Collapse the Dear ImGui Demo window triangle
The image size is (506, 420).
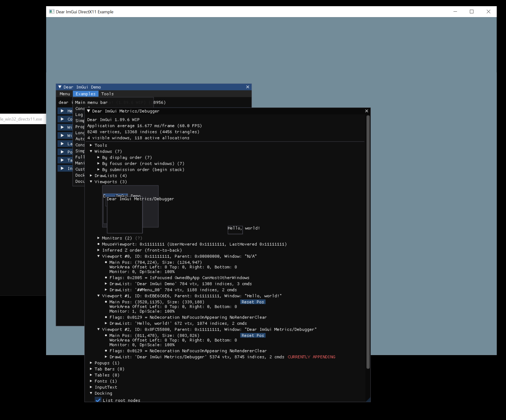pyautogui.click(x=60, y=87)
